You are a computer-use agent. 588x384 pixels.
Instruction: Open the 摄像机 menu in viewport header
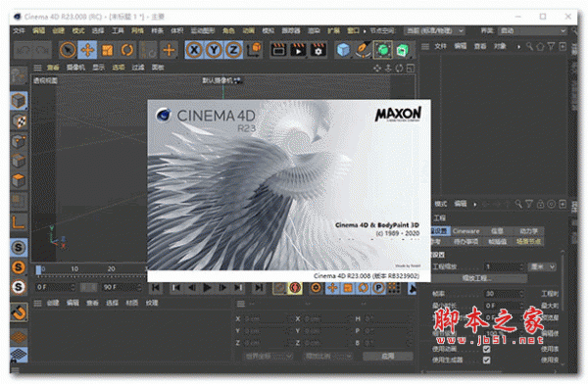[76, 68]
